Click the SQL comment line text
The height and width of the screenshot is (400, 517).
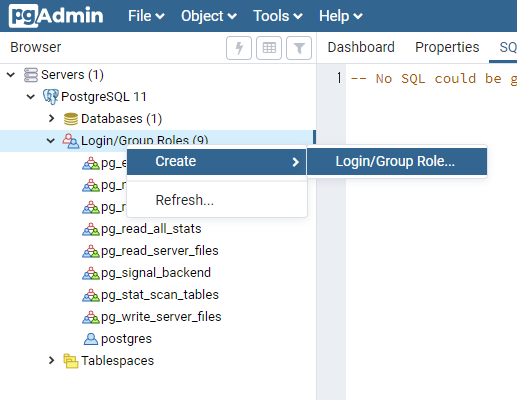(x=434, y=79)
